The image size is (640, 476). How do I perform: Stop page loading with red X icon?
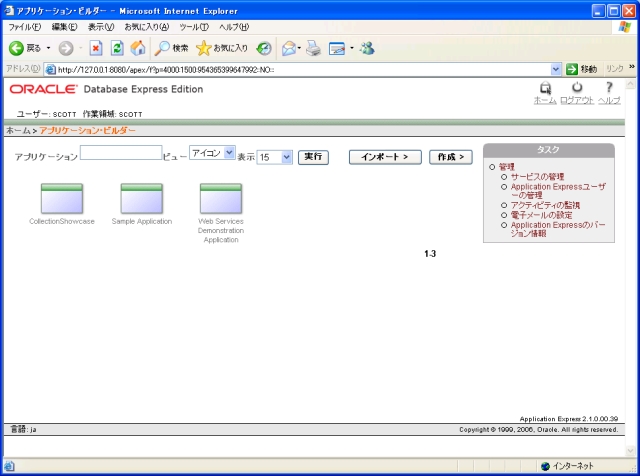pyautogui.click(x=96, y=48)
